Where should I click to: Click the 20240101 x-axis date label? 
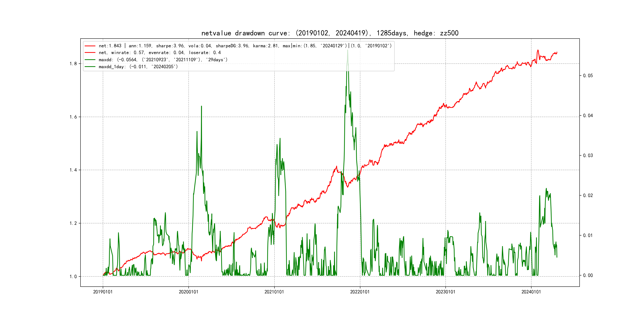tap(531, 292)
